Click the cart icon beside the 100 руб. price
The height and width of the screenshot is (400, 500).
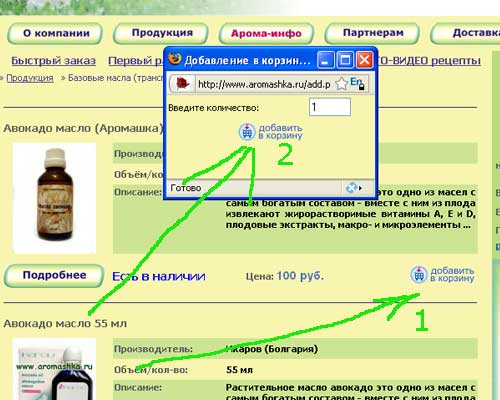(419, 275)
